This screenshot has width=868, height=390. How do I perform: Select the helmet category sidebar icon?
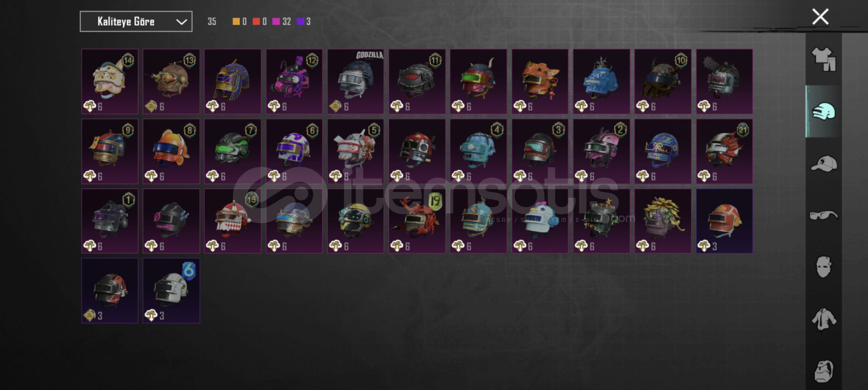[x=824, y=112]
